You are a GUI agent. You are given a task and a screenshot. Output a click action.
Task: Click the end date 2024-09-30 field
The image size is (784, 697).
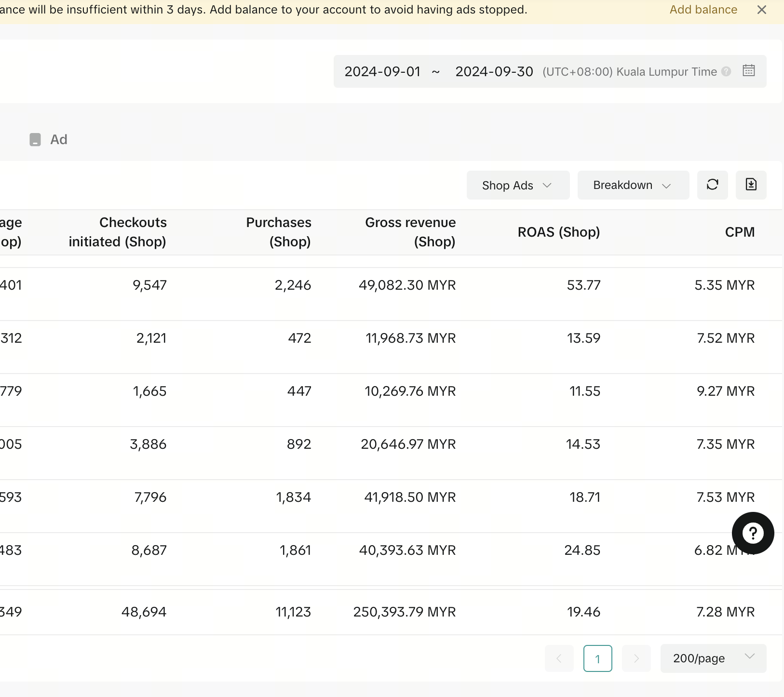point(494,72)
